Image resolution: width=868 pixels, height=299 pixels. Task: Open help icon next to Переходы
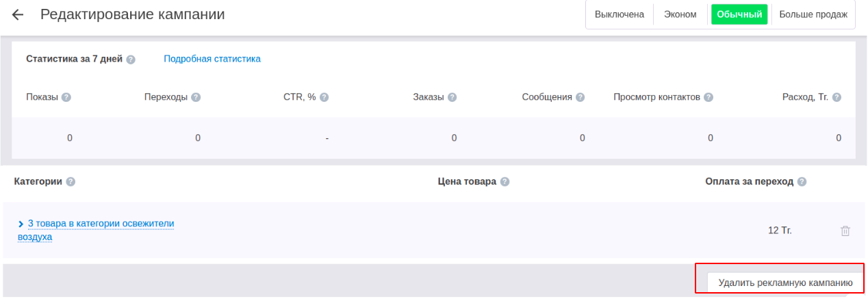pos(196,97)
